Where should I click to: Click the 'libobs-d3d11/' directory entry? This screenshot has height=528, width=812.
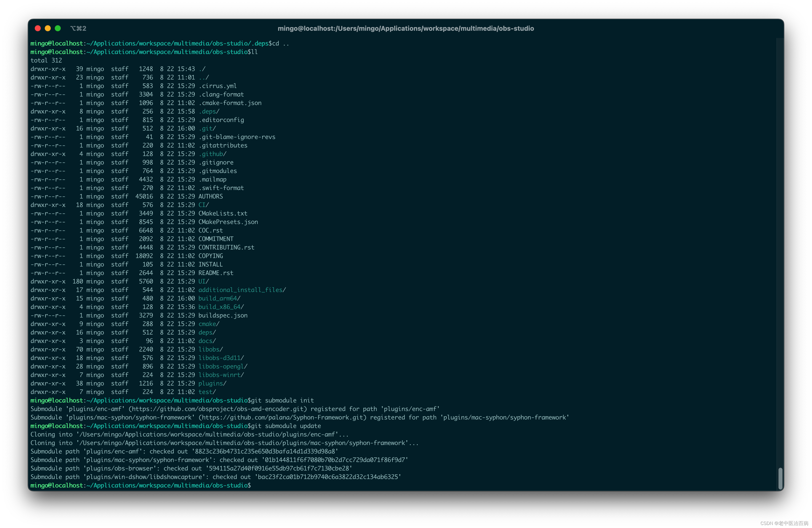(221, 358)
